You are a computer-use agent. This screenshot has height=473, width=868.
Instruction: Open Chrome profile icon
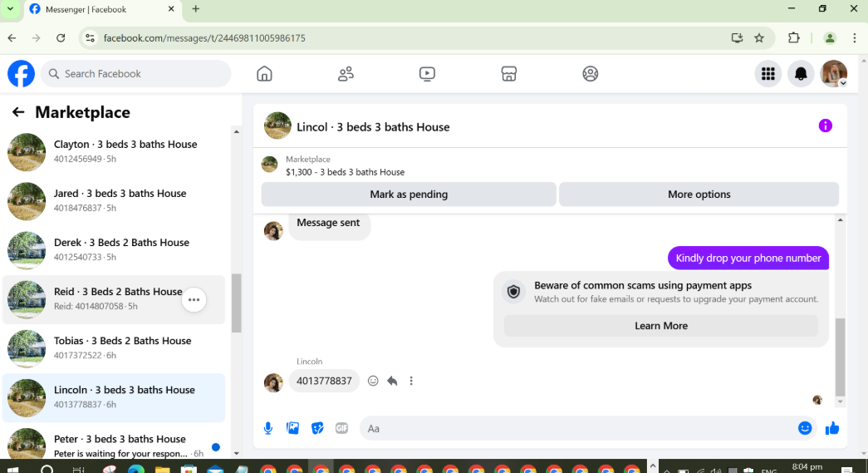829,38
